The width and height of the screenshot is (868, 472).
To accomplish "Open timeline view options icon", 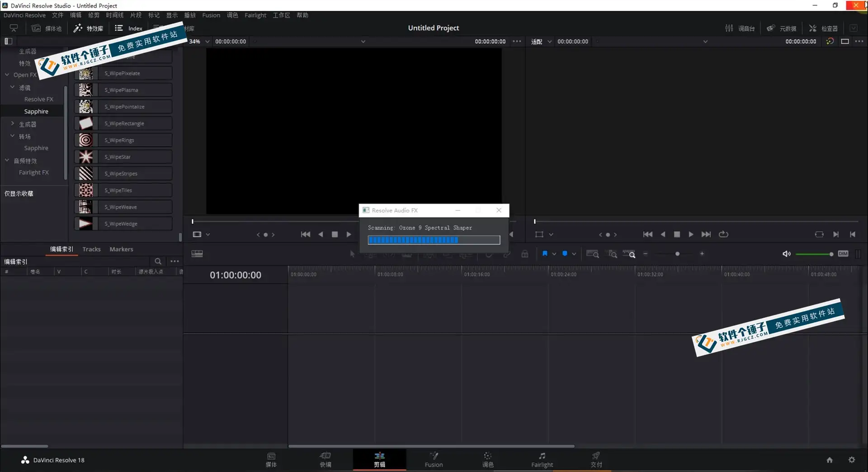I will (x=197, y=254).
